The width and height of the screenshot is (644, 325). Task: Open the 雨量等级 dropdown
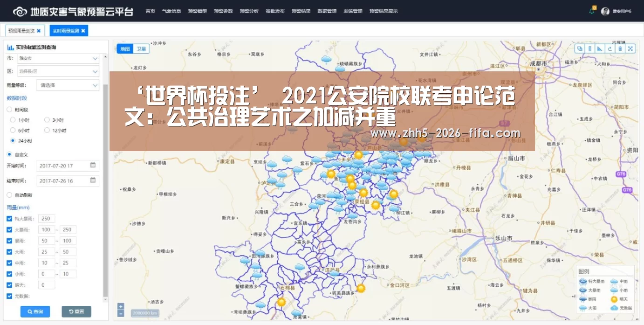[x=68, y=85]
